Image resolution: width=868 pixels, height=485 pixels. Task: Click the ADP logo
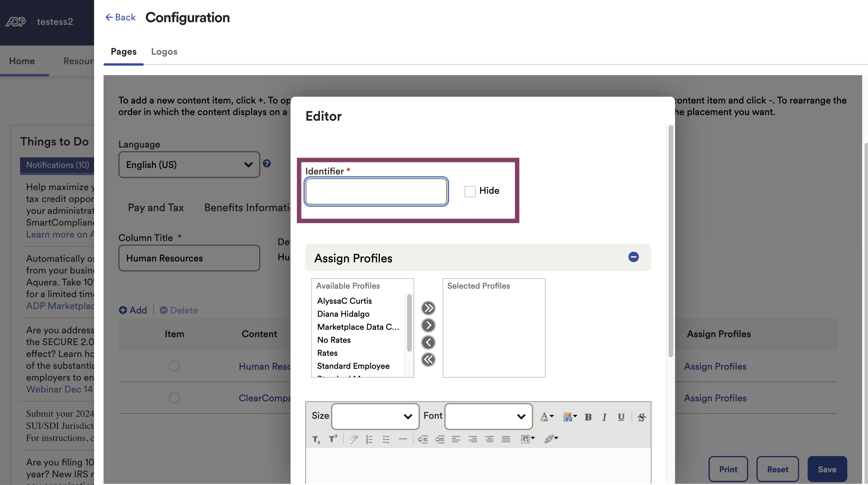click(15, 22)
